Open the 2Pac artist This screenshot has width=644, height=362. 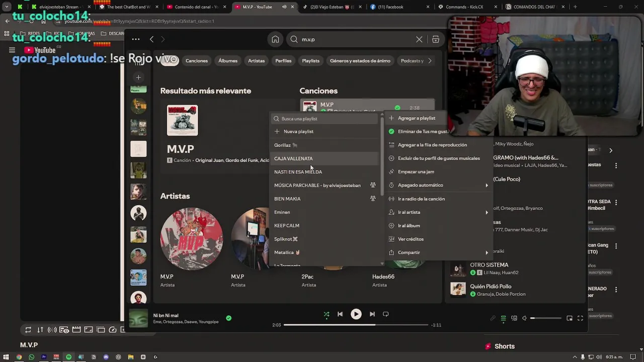pyautogui.click(x=307, y=277)
